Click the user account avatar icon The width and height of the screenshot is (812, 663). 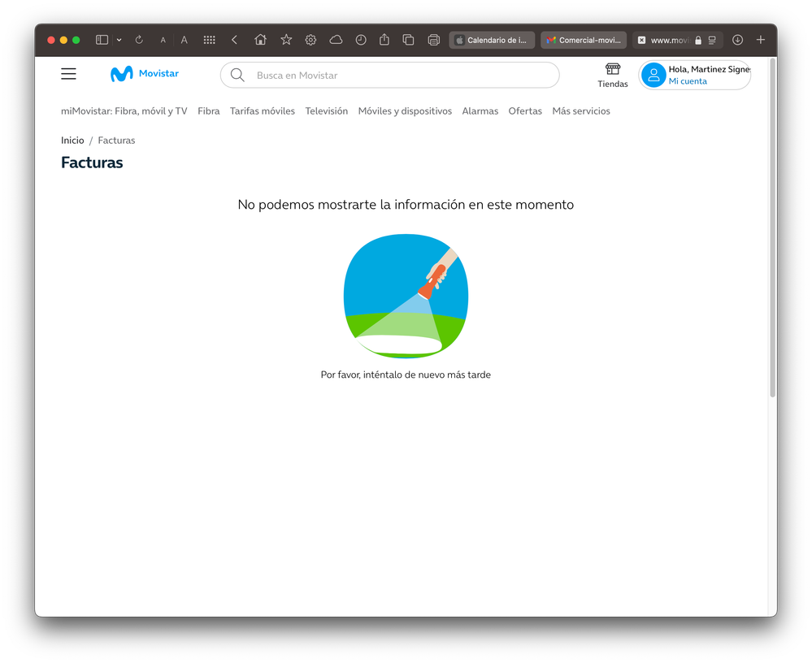(654, 75)
